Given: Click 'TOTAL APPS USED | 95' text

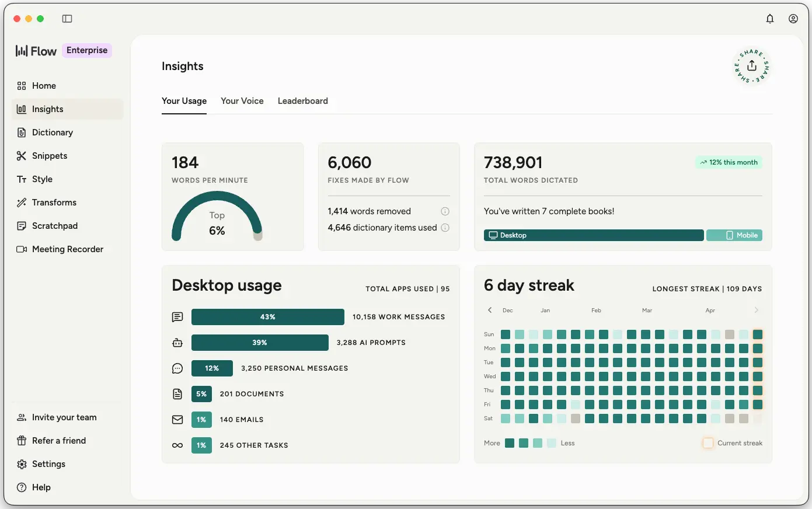Looking at the screenshot, I should pyautogui.click(x=407, y=289).
